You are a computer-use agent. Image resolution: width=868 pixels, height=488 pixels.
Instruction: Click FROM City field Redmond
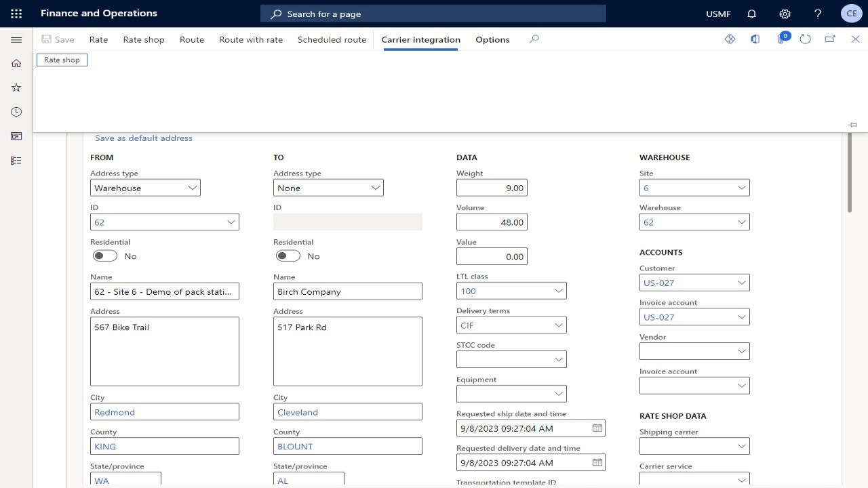point(165,411)
